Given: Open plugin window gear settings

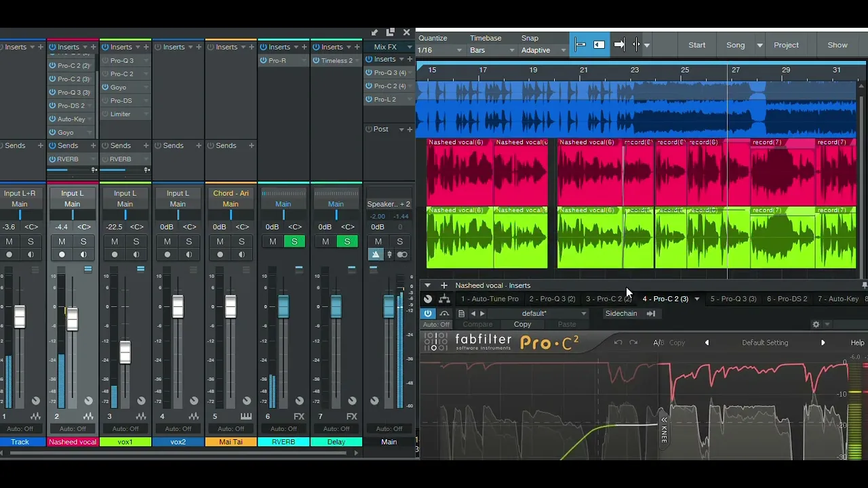Looking at the screenshot, I should click(x=816, y=325).
